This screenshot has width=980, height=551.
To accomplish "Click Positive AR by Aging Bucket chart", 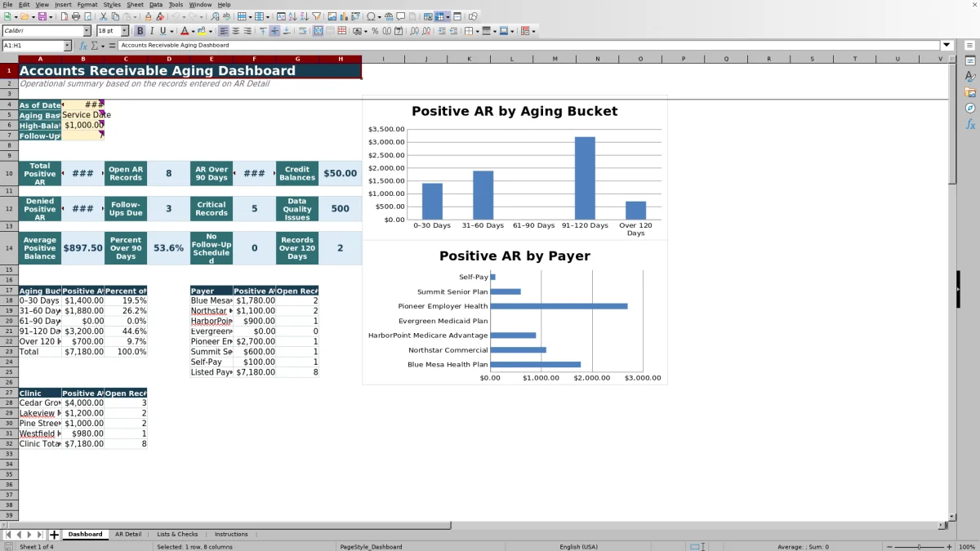I will (x=514, y=167).
